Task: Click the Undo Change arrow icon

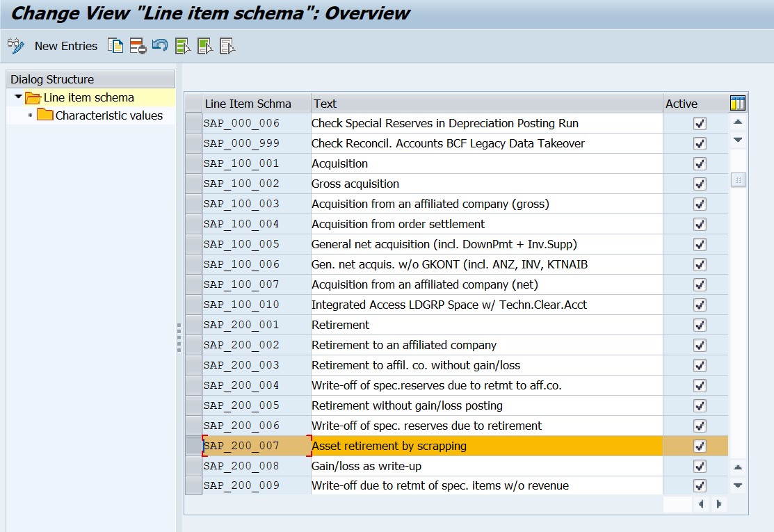Action: coord(160,46)
